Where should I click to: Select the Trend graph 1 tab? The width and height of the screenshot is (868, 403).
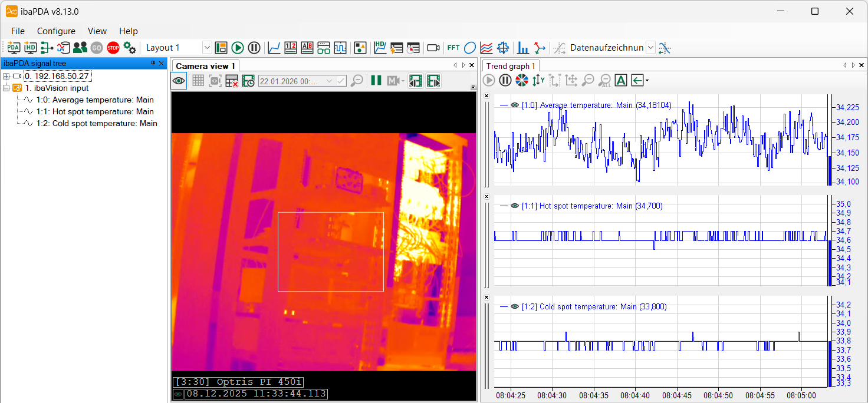point(511,66)
